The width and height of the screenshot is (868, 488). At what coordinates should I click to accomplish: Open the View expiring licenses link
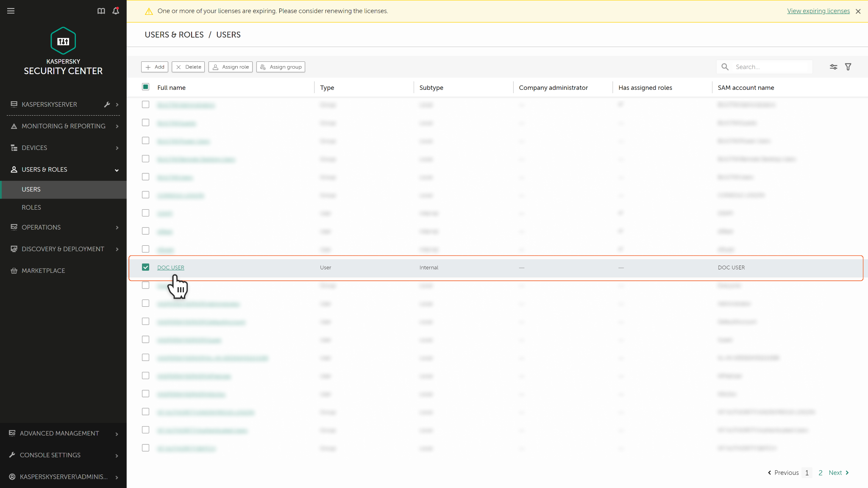point(818,11)
